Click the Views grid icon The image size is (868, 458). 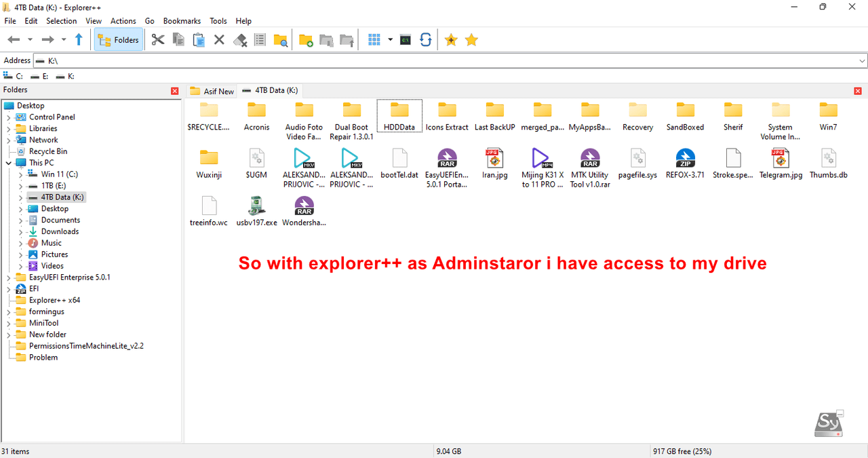coord(374,40)
